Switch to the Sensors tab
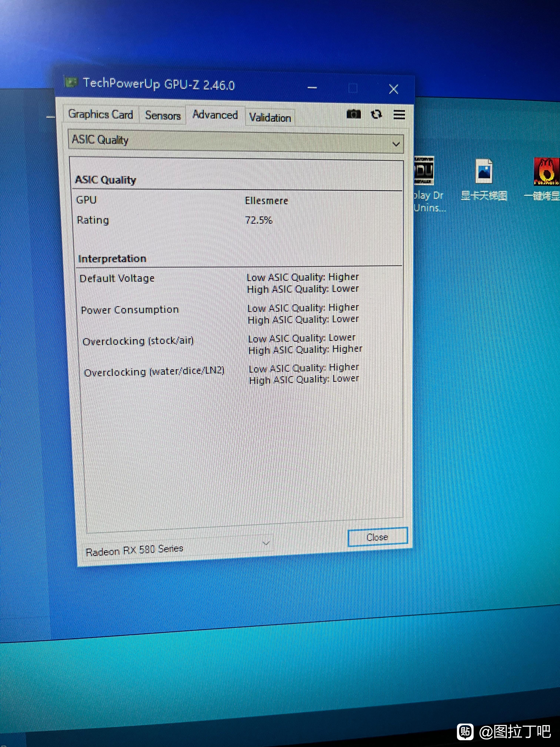 point(163,116)
